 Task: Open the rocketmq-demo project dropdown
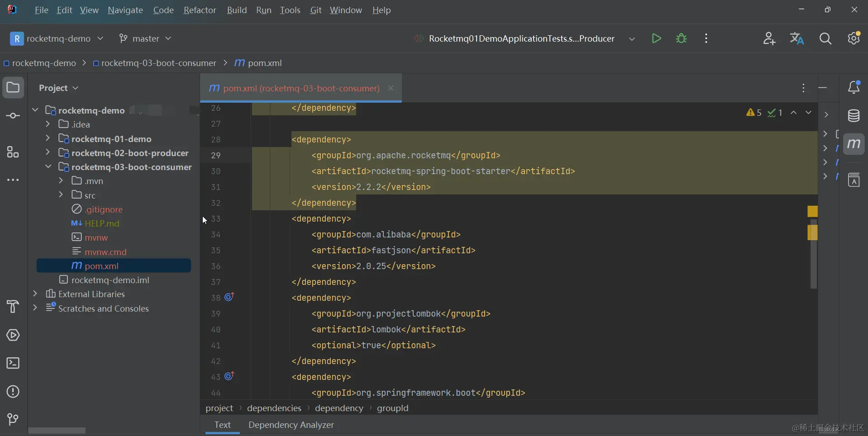tap(57, 38)
